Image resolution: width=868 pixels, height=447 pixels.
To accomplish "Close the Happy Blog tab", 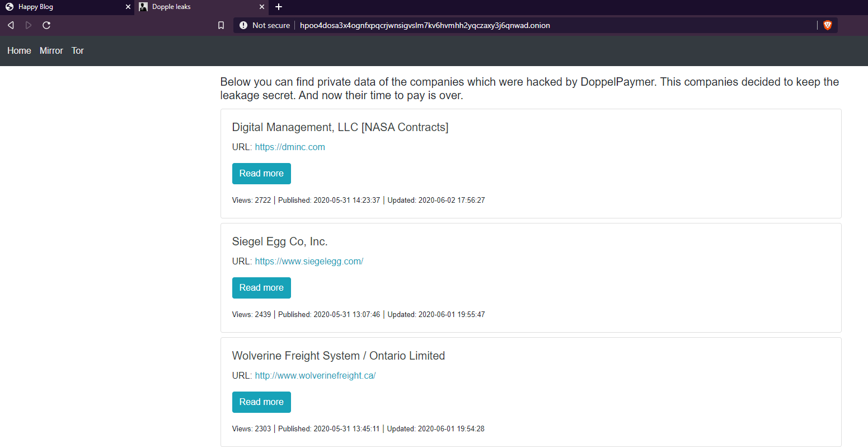I will [128, 7].
